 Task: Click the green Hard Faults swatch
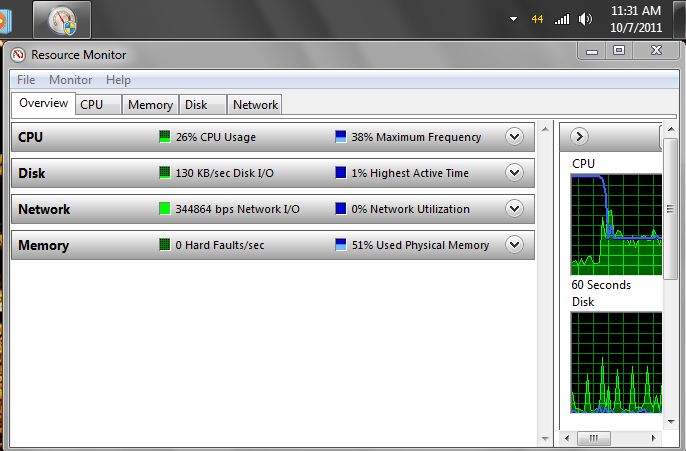164,244
